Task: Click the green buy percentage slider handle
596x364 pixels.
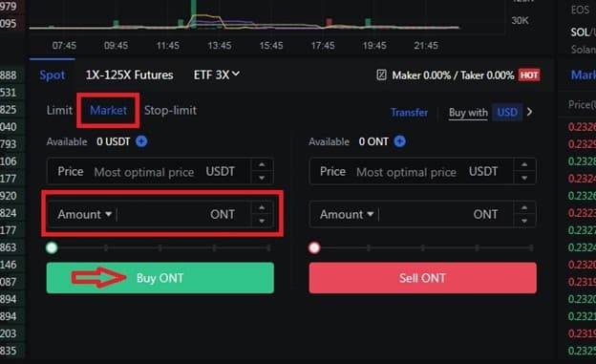Action: pyautogui.click(x=52, y=248)
